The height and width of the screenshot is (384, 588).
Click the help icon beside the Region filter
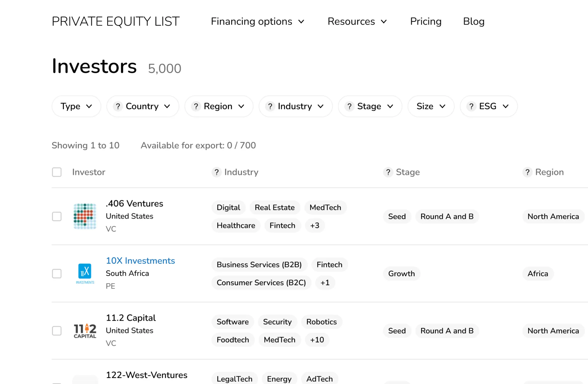coord(196,106)
